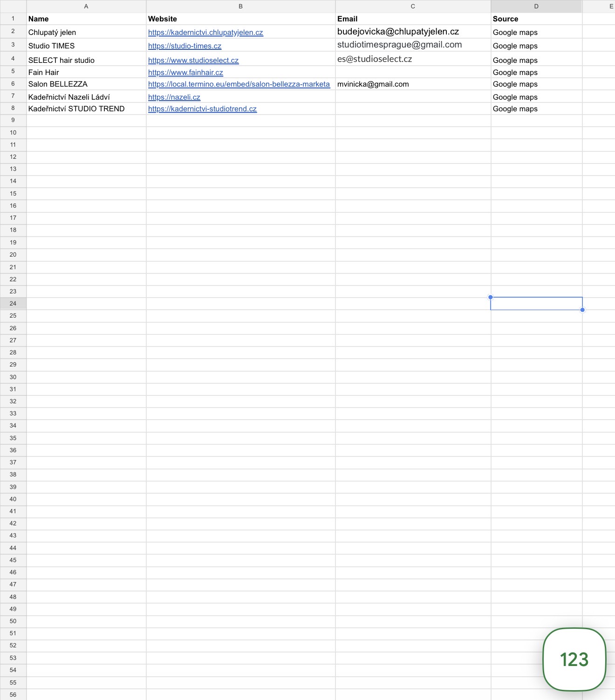Click the green 123 floating button
This screenshot has width=615, height=700.
click(x=574, y=659)
